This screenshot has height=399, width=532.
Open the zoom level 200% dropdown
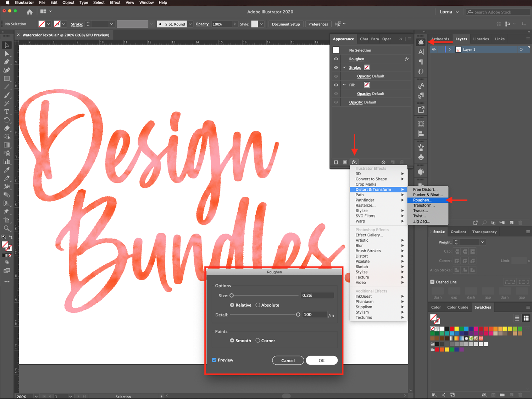click(x=36, y=397)
